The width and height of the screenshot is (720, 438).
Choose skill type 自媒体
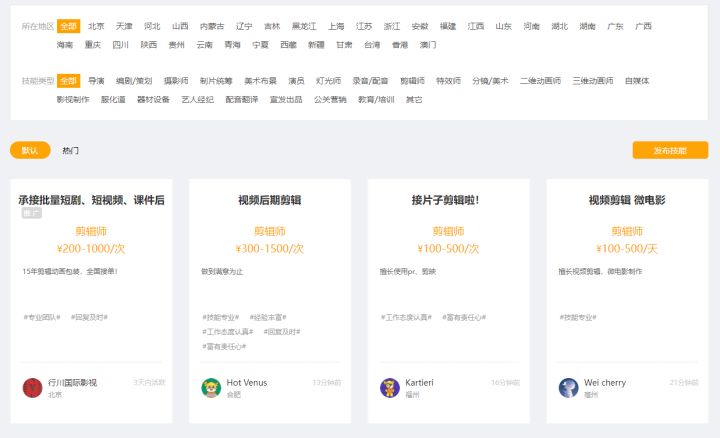[637, 81]
